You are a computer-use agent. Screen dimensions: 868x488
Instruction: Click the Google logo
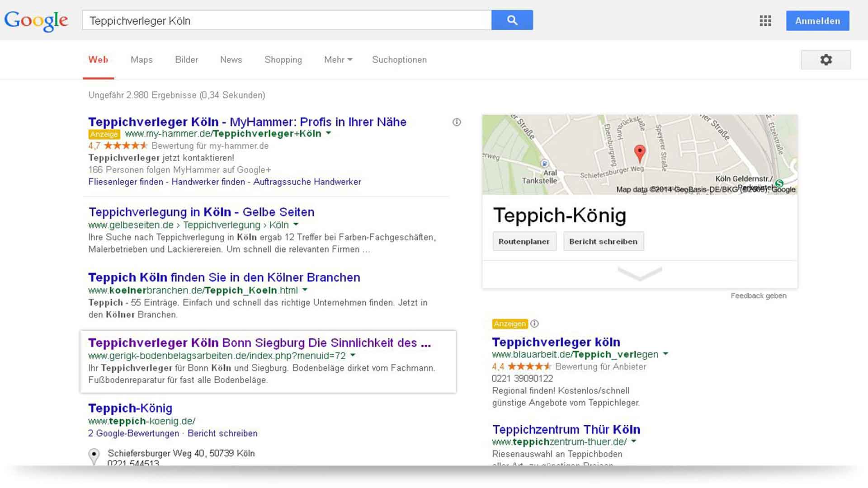pyautogui.click(x=36, y=21)
